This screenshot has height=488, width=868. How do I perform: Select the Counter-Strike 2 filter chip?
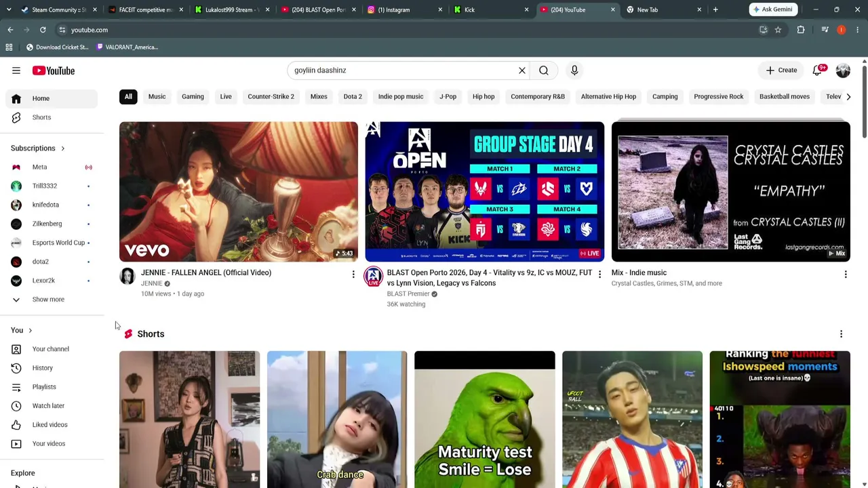[271, 97]
